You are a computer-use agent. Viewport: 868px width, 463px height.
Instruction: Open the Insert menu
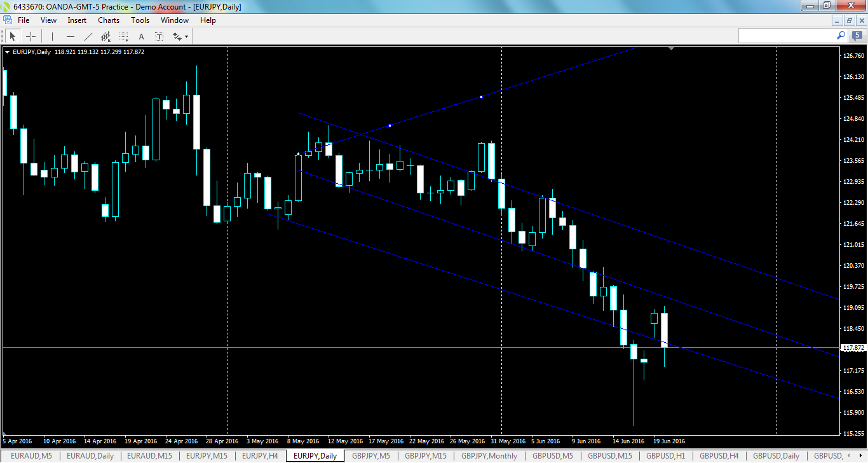tap(76, 20)
